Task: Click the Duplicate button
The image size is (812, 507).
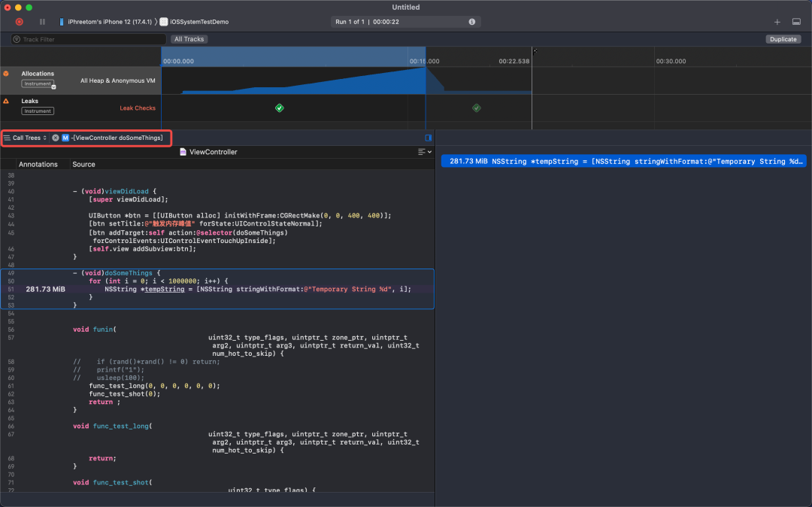Action: 783,39
